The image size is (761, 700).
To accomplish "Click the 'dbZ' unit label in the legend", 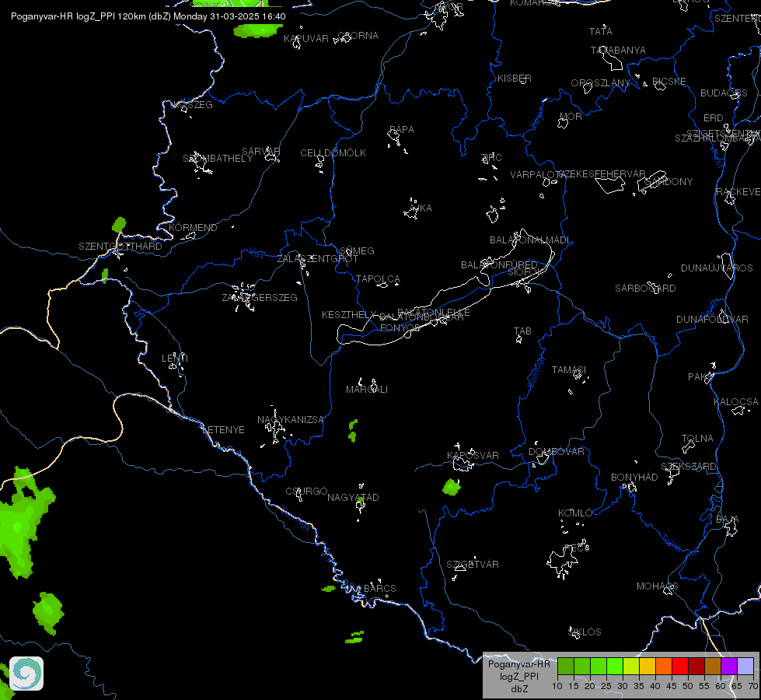I will [x=519, y=689].
